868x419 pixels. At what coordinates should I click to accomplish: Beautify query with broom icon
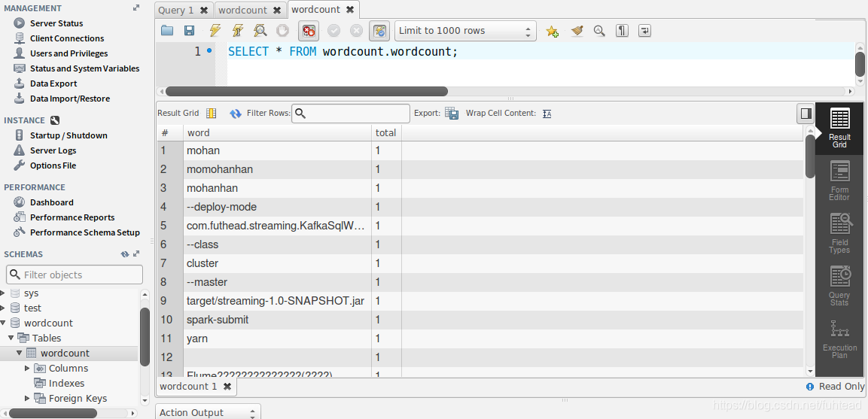577,30
